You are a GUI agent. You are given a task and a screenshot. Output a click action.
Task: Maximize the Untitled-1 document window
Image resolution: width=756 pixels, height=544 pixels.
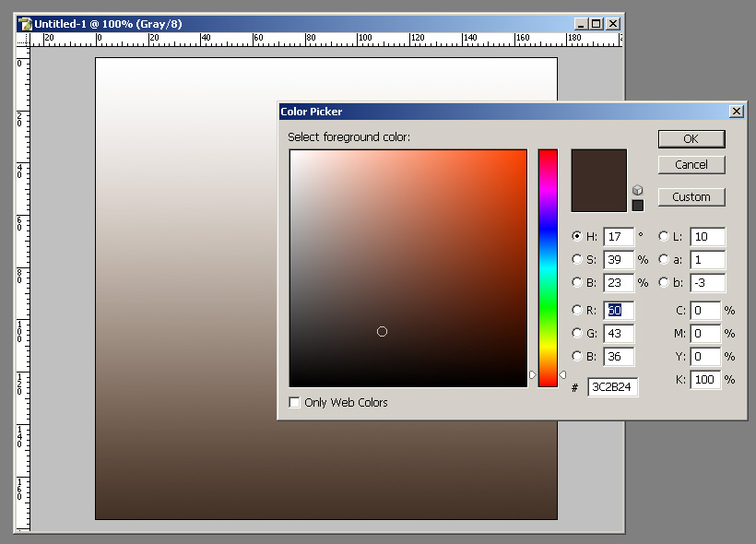(596, 23)
